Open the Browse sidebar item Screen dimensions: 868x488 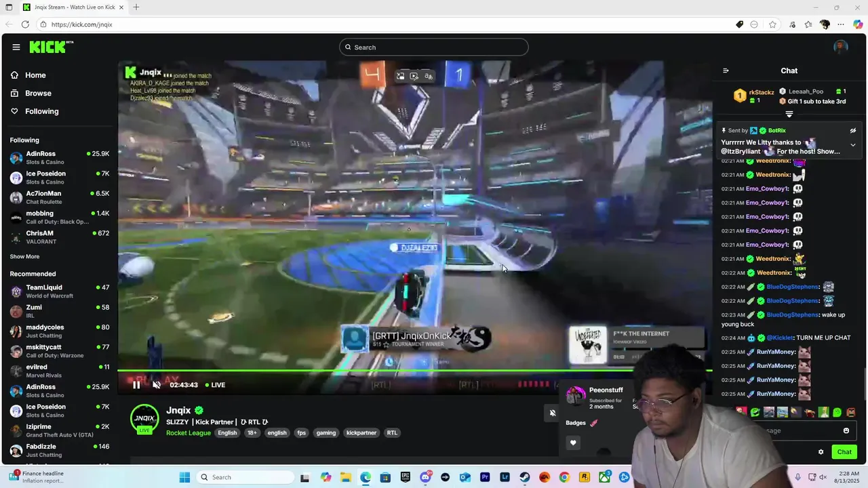click(x=38, y=93)
